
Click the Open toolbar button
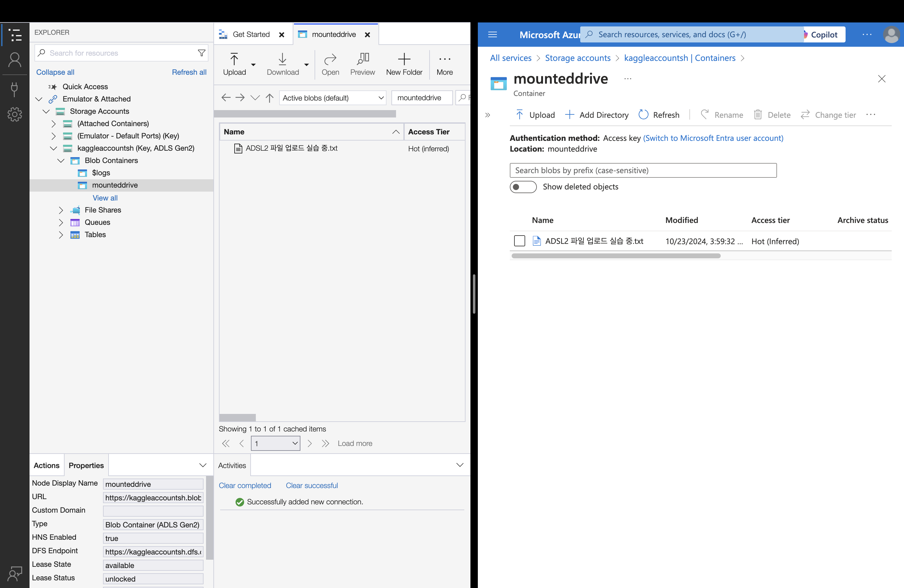[x=330, y=64]
